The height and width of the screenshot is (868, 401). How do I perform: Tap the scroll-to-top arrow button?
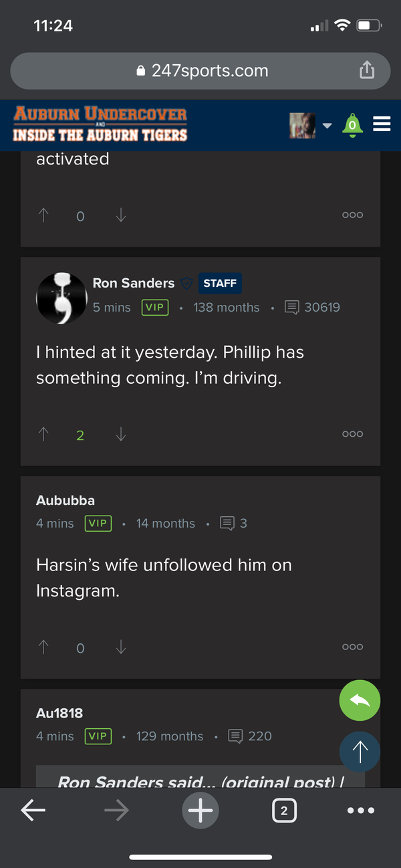360,752
